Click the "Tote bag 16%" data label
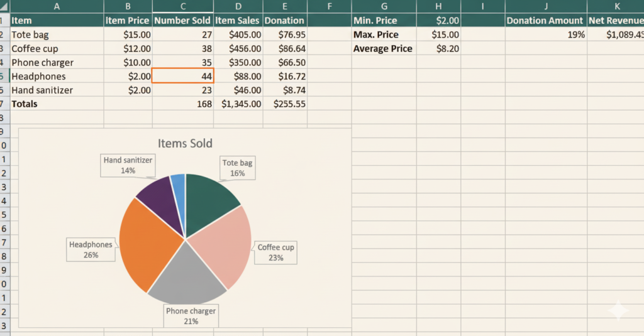Image resolution: width=644 pixels, height=336 pixels. pos(237,168)
